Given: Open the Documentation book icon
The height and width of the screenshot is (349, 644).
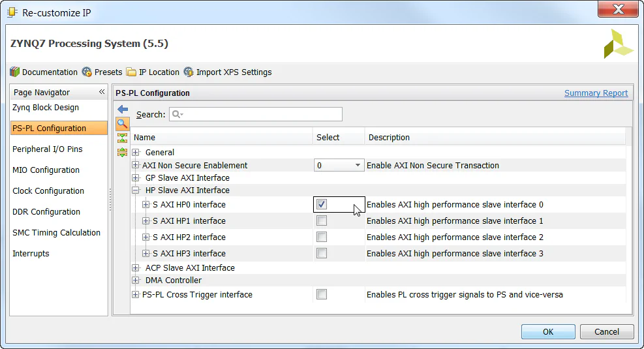Looking at the screenshot, I should [15, 72].
